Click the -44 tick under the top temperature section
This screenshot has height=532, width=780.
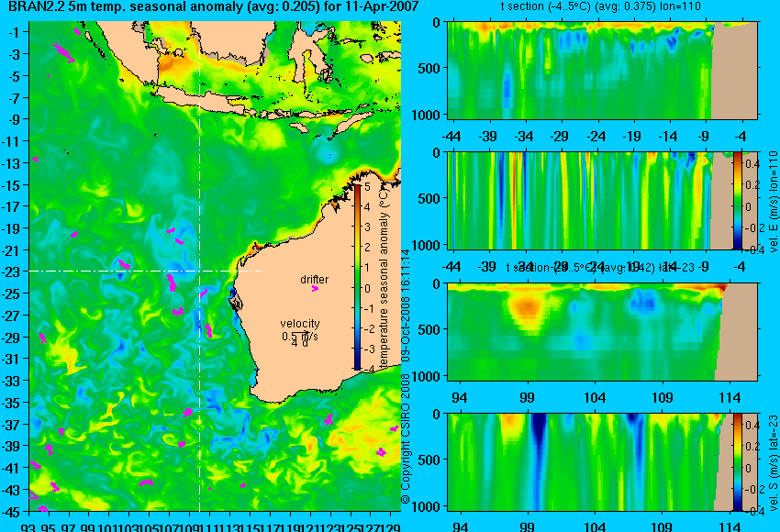click(x=451, y=136)
